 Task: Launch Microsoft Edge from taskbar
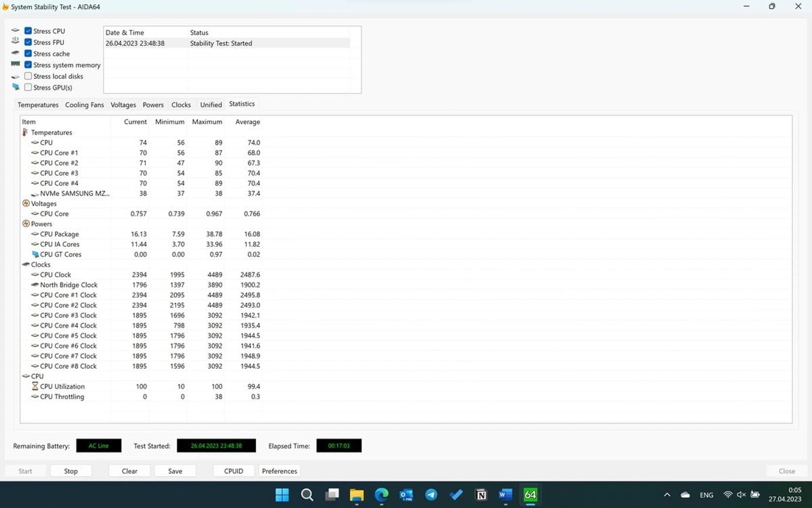[x=381, y=494]
